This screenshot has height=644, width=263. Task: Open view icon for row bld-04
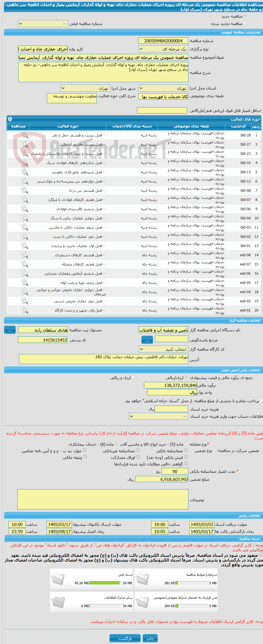pyautogui.click(x=24, y=218)
